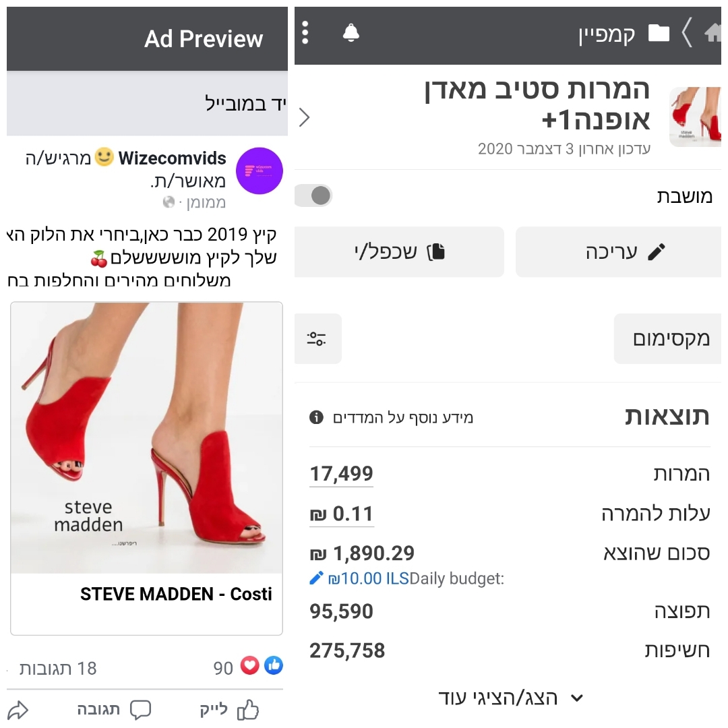The height and width of the screenshot is (728, 728).
Task: Click the שכפל/י duplicate button
Action: pos(399,251)
